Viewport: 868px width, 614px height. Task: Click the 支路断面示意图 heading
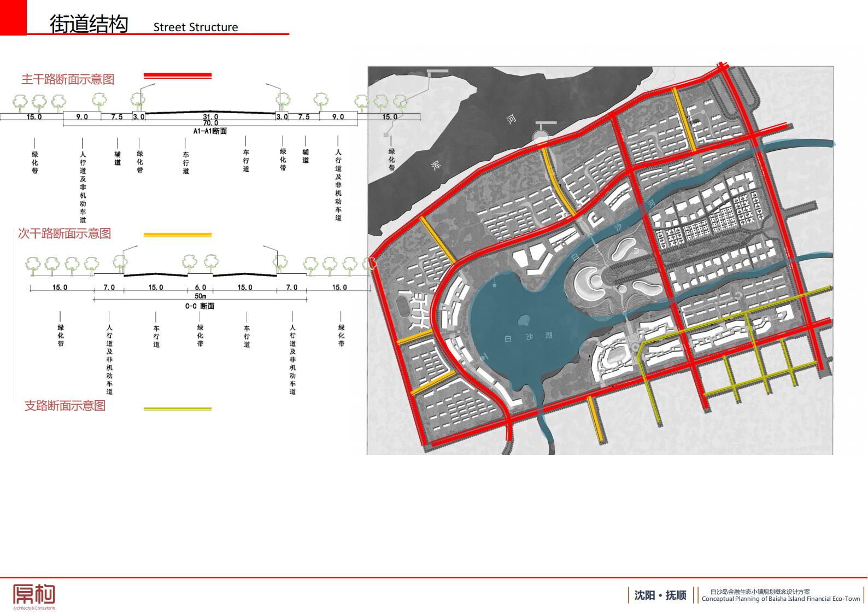(65, 406)
